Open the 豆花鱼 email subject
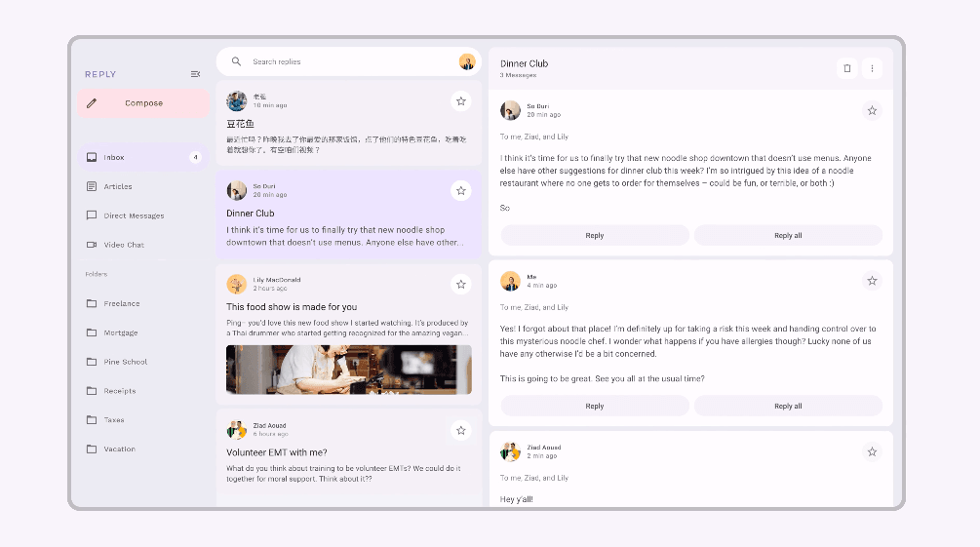This screenshot has width=980, height=547. 240,124
